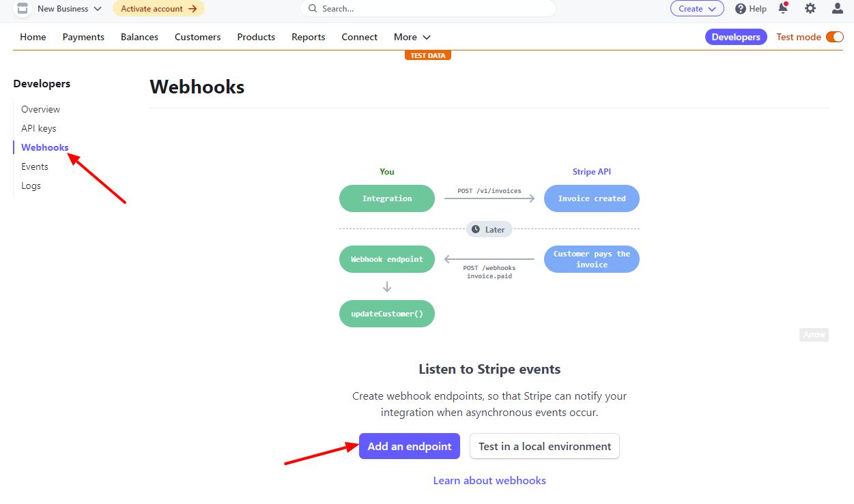Navigate to Connect
This screenshot has width=854, height=504.
[x=359, y=37]
